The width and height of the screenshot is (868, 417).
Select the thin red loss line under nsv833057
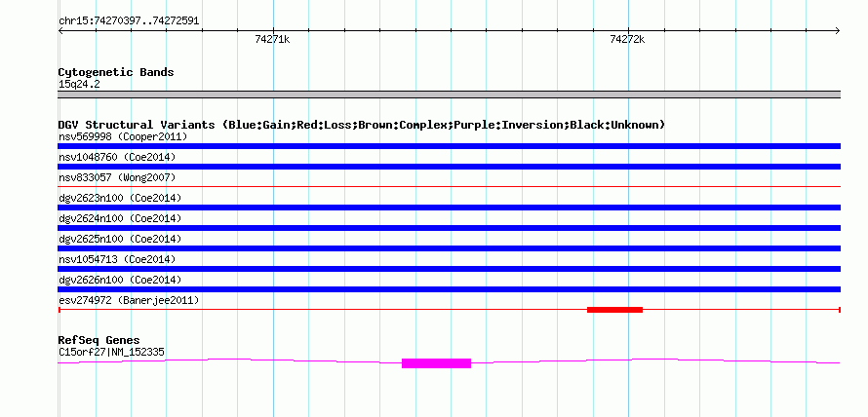point(449,187)
